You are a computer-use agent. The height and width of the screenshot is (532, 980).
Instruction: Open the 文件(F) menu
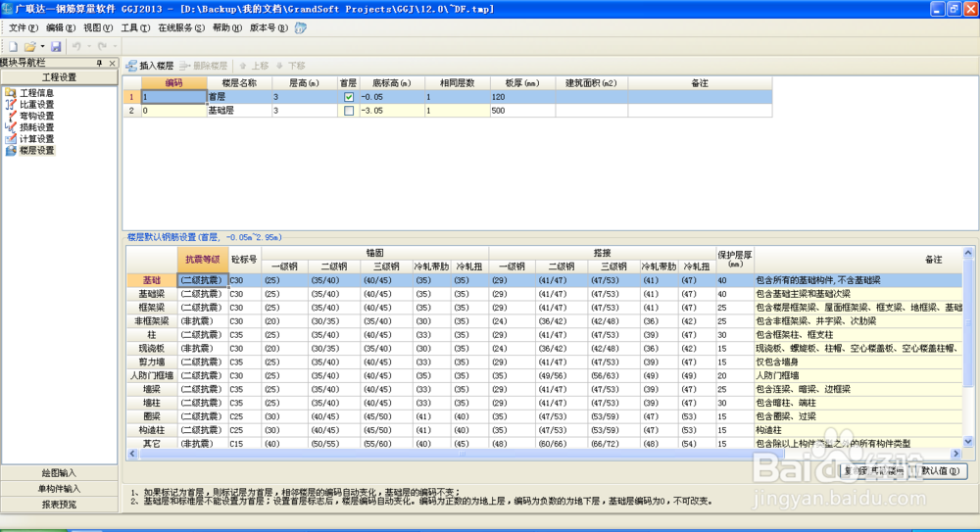(24, 28)
